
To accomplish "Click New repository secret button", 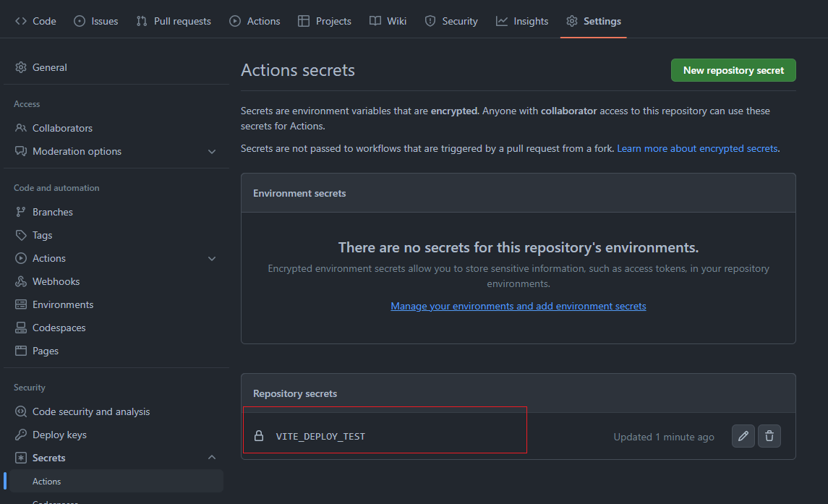I will coord(733,70).
